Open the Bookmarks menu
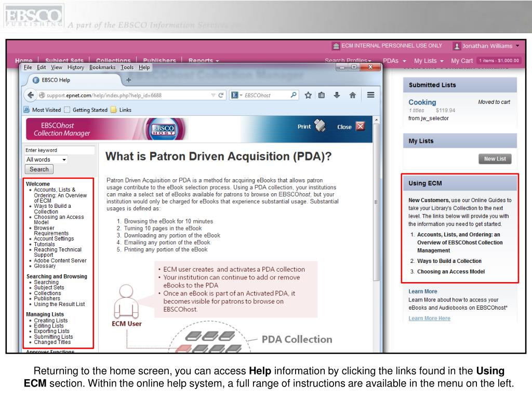Viewport: 532px width, 399px height. pos(102,68)
